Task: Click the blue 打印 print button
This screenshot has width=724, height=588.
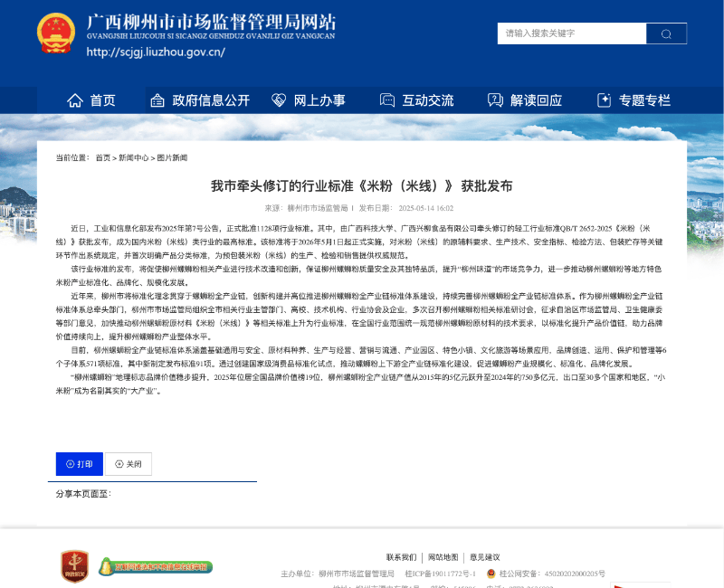Action: pos(80,464)
